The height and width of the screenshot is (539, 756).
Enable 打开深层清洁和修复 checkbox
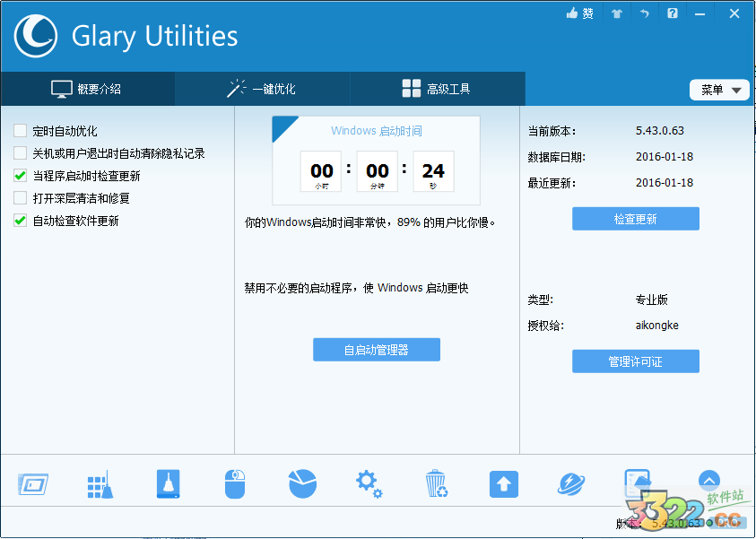tap(21, 198)
